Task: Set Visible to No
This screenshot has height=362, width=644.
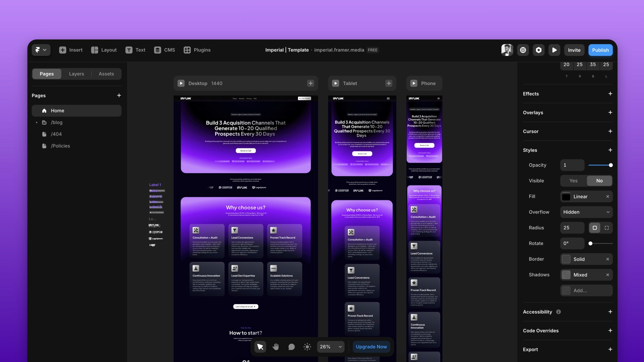Action: 599,181
